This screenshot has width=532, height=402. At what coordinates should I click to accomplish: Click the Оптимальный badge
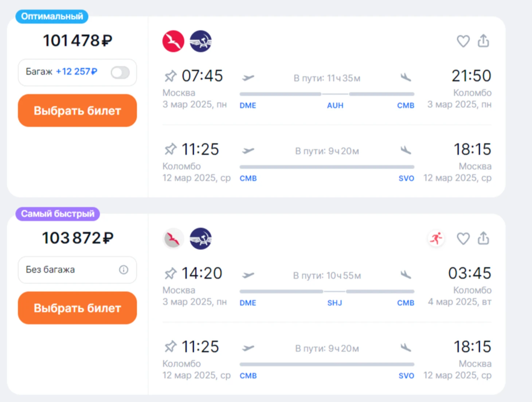52,16
